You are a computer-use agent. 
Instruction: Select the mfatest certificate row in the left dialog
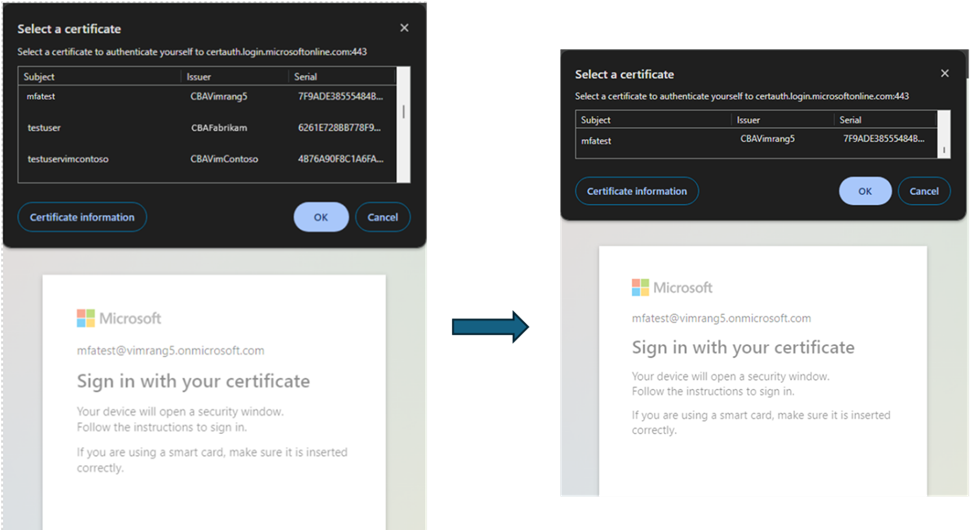(207, 96)
